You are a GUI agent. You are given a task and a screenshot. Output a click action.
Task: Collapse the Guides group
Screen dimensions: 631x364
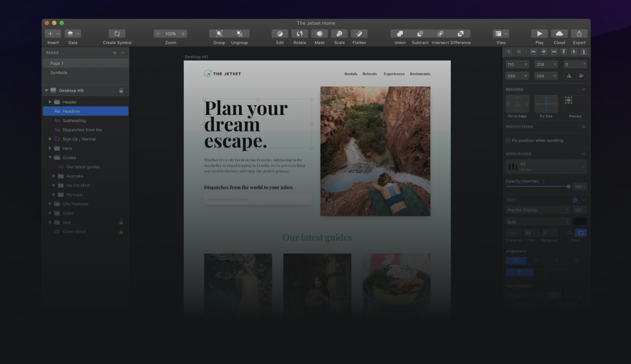[x=50, y=158]
